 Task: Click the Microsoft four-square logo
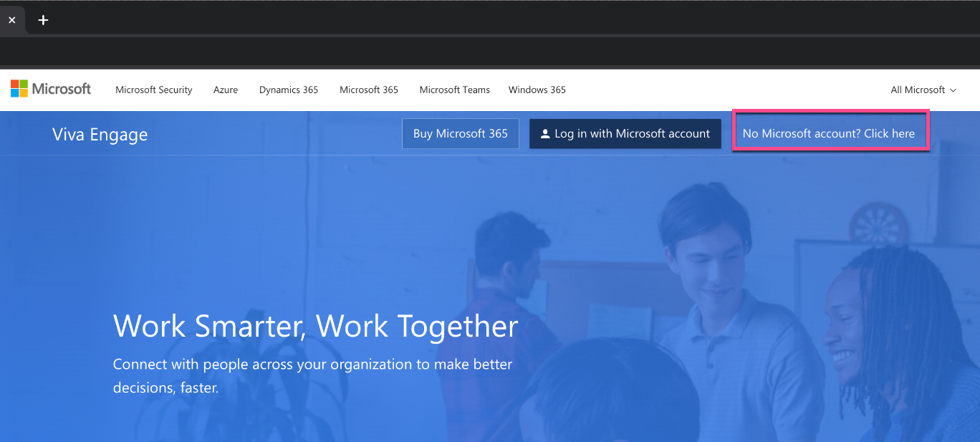pyautogui.click(x=19, y=88)
